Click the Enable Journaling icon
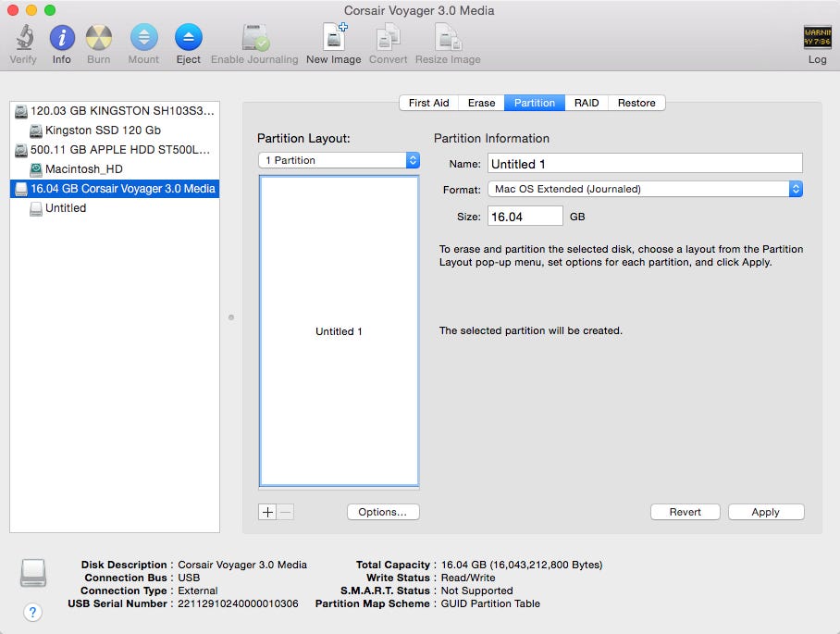The height and width of the screenshot is (634, 840). pyautogui.click(x=255, y=38)
